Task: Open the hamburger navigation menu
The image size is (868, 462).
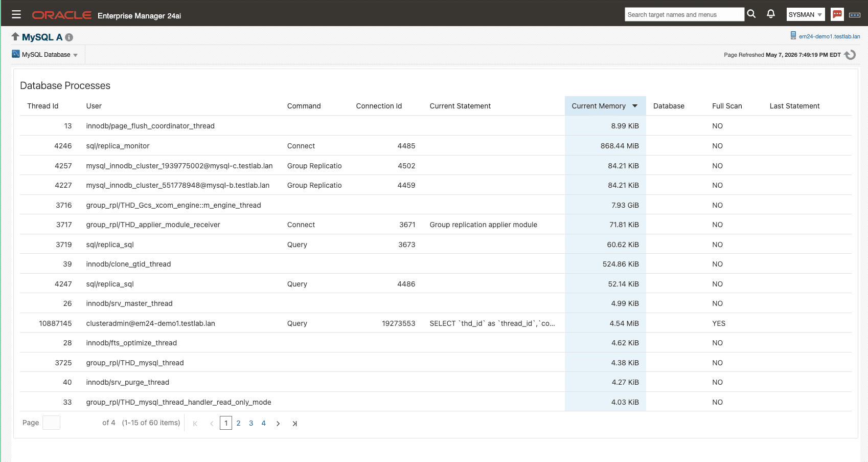Action: click(x=16, y=14)
